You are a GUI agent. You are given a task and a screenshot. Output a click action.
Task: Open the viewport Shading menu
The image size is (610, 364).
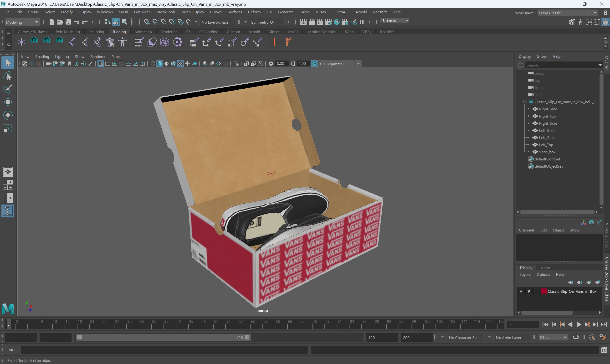42,57
